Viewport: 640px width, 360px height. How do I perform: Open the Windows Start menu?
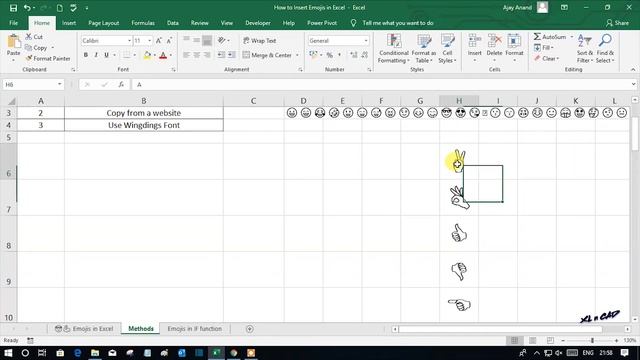point(8,353)
